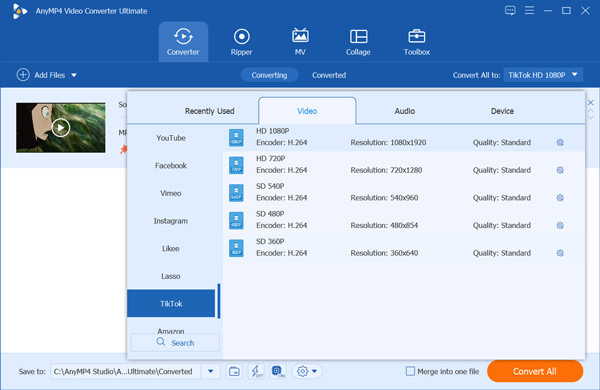
Task: Select Vimeo in the format category list
Action: tap(171, 193)
